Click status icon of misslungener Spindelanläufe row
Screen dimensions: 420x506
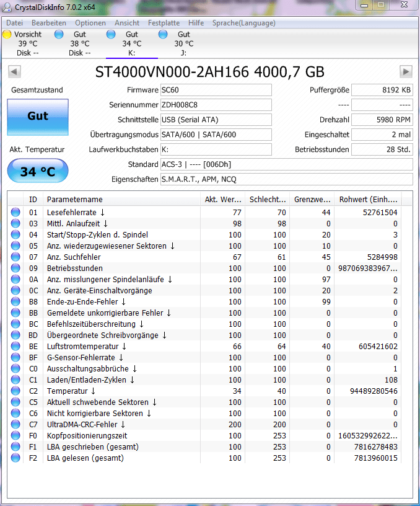tap(15, 280)
